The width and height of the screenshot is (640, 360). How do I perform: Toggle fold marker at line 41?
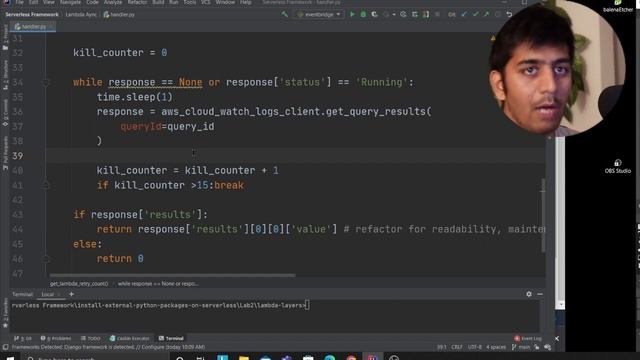click(46, 185)
